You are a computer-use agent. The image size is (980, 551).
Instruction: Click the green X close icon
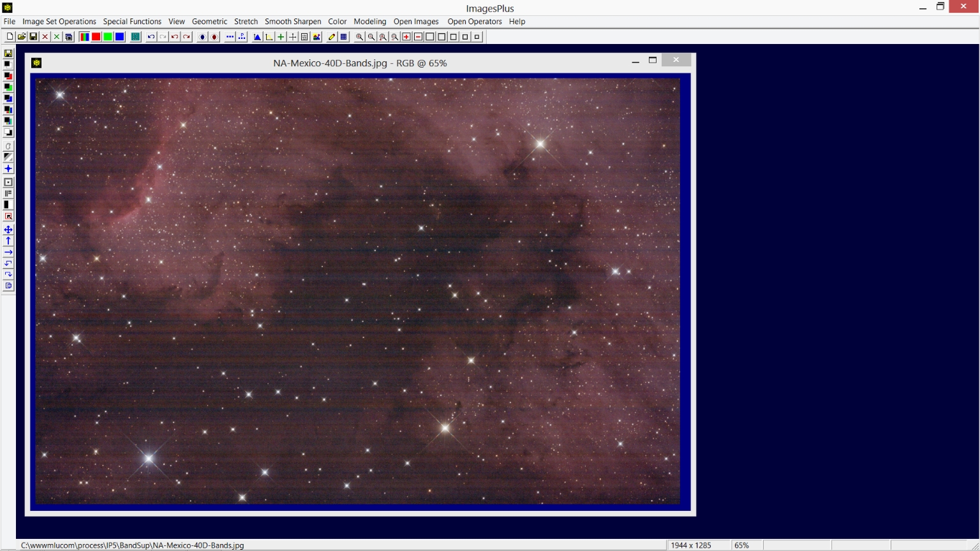[x=57, y=37]
